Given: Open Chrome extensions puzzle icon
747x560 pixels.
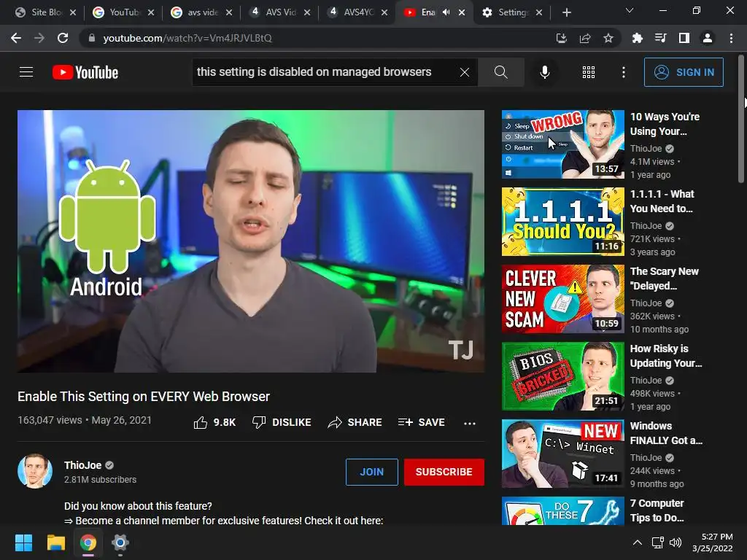Looking at the screenshot, I should point(637,38).
